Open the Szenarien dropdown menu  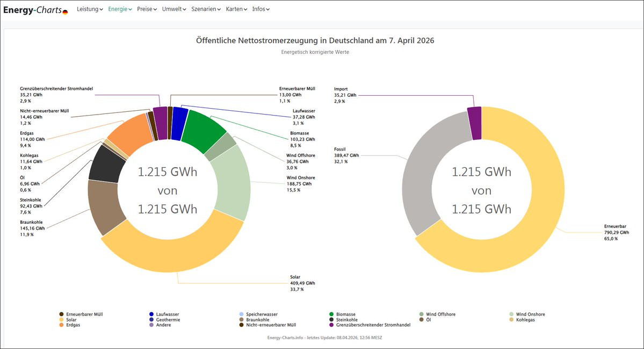tap(206, 9)
